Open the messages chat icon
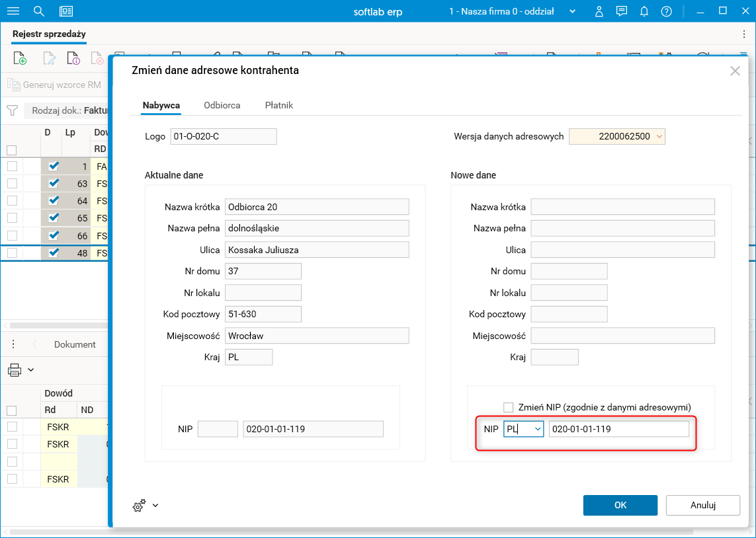756x538 pixels. [621, 11]
